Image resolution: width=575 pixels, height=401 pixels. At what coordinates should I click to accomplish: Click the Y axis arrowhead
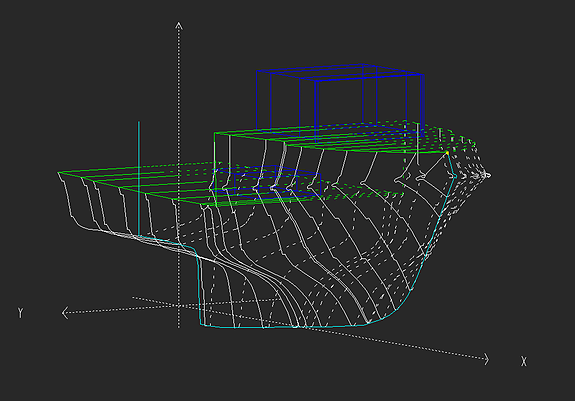click(65, 313)
